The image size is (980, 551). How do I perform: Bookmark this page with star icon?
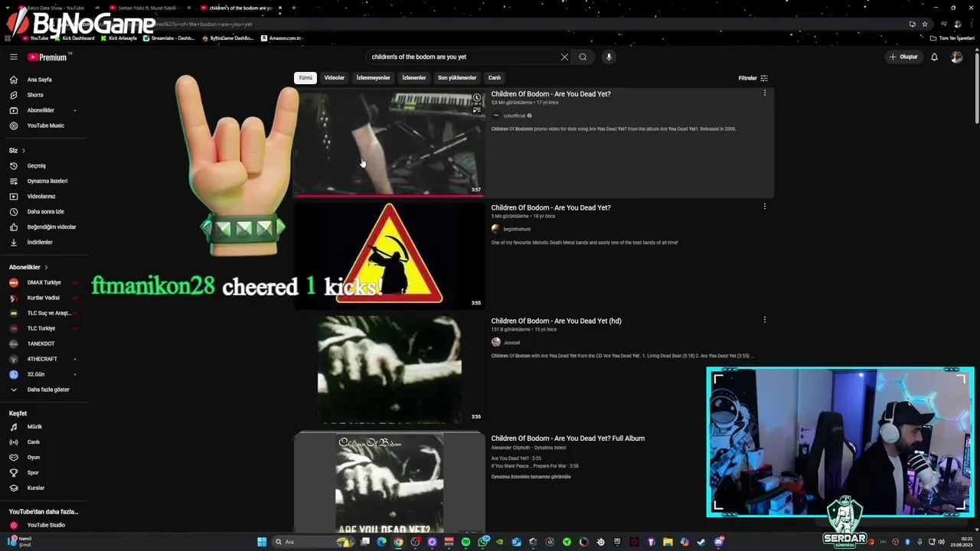point(924,24)
